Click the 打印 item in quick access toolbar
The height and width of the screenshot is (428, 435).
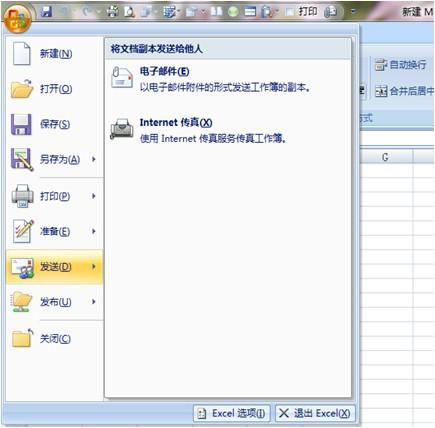coord(307,12)
